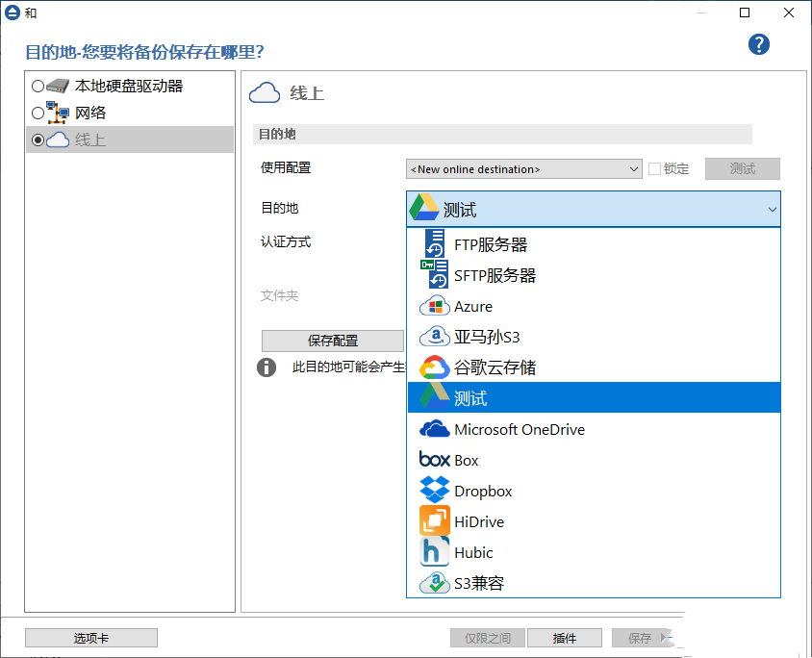Choose Azure as backup destination
812x658 pixels.
click(434, 305)
